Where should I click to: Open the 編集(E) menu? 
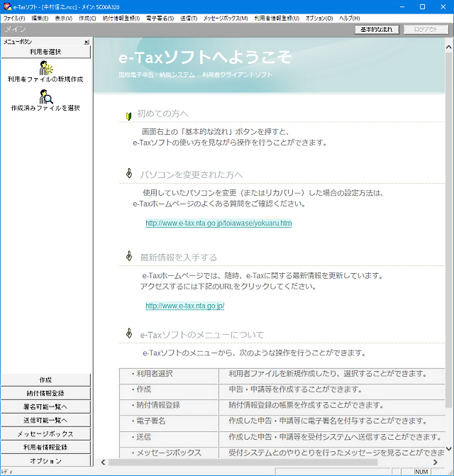click(40, 18)
